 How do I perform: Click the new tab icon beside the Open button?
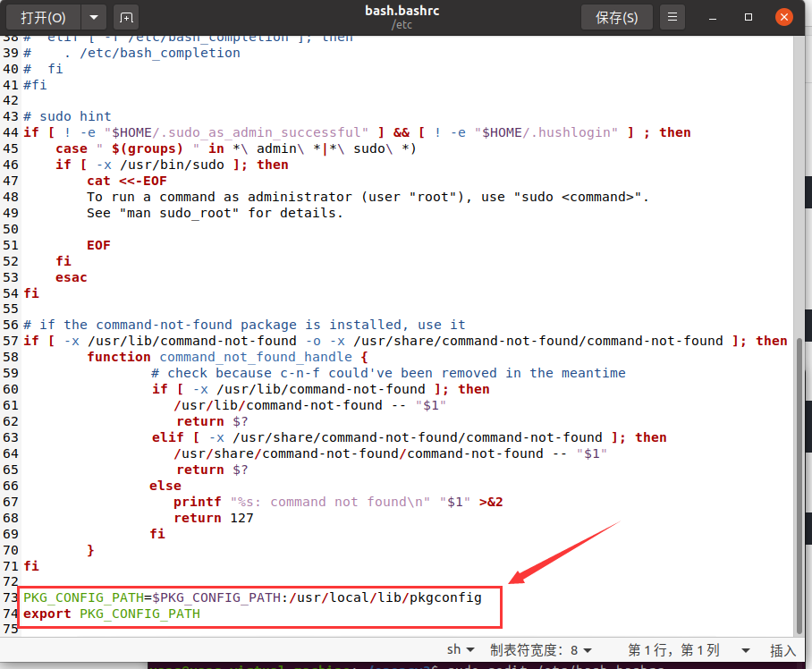128,16
